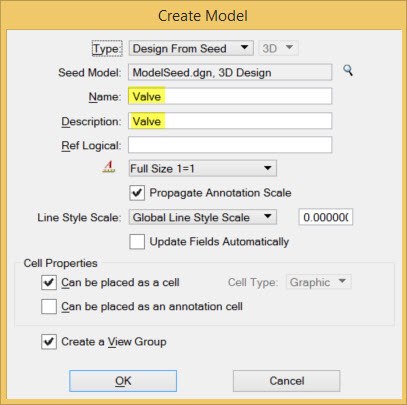This screenshot has width=407, height=405.
Task: Click into the Description text field
Action: tap(230, 121)
